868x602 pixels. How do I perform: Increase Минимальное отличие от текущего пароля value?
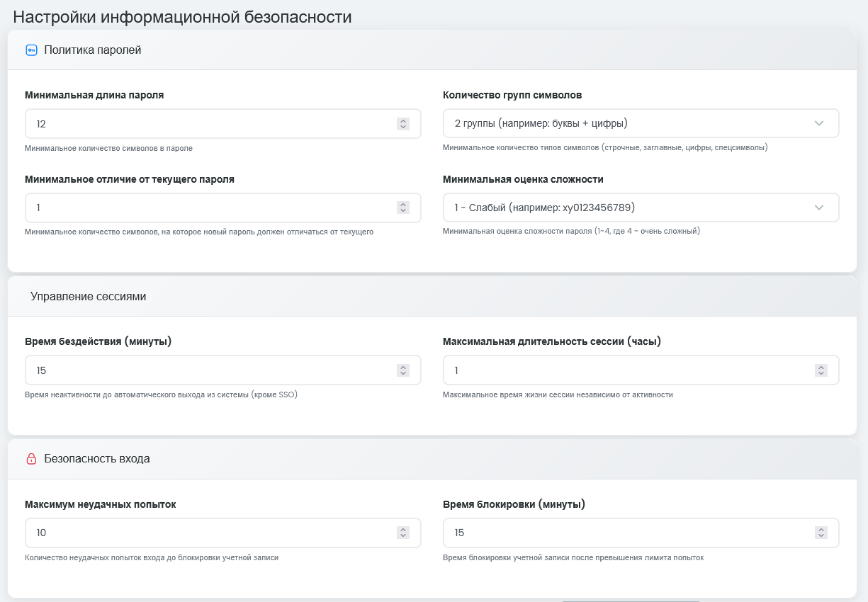(x=403, y=205)
